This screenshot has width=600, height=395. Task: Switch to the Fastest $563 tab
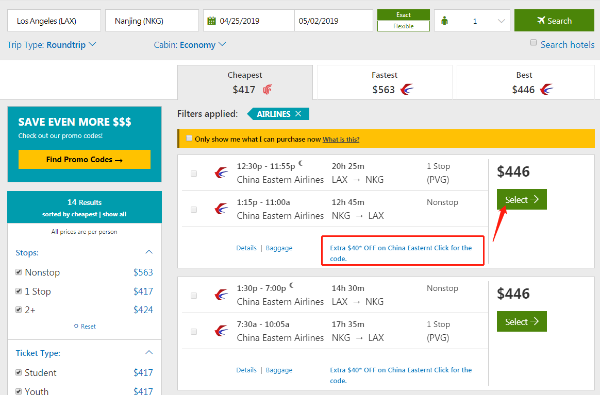pos(385,83)
